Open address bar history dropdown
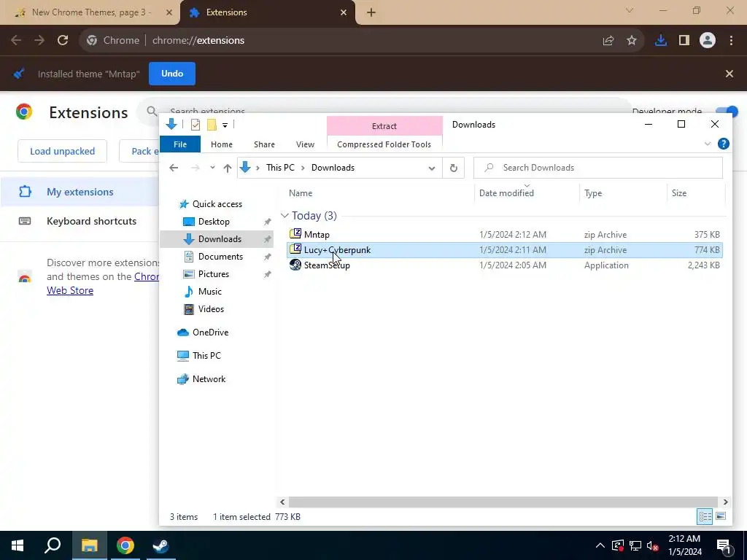 [432, 168]
